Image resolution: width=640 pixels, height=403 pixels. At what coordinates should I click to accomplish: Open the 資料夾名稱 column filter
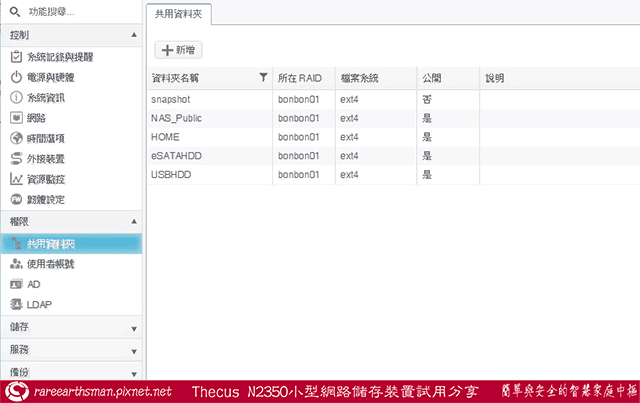263,77
